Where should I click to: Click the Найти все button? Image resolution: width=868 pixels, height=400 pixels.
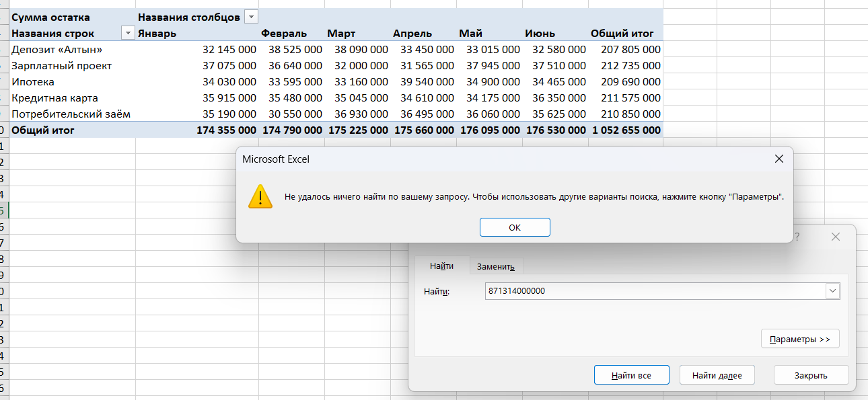[631, 375]
